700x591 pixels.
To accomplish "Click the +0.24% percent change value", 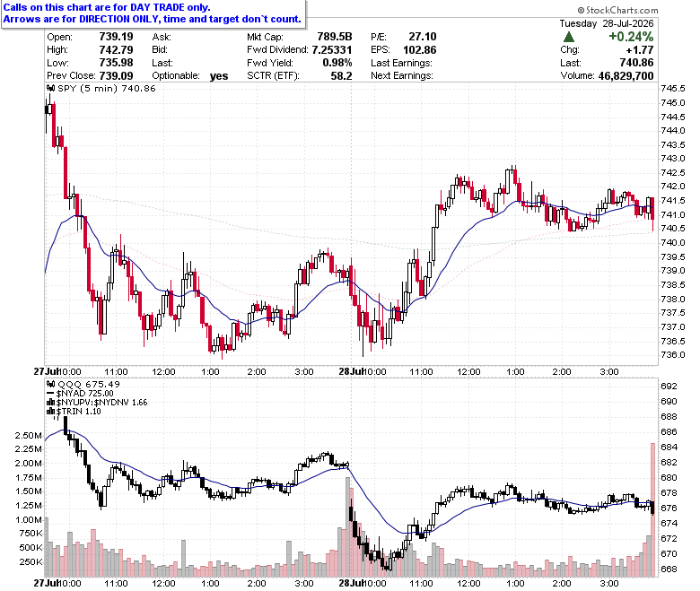I will tap(631, 37).
